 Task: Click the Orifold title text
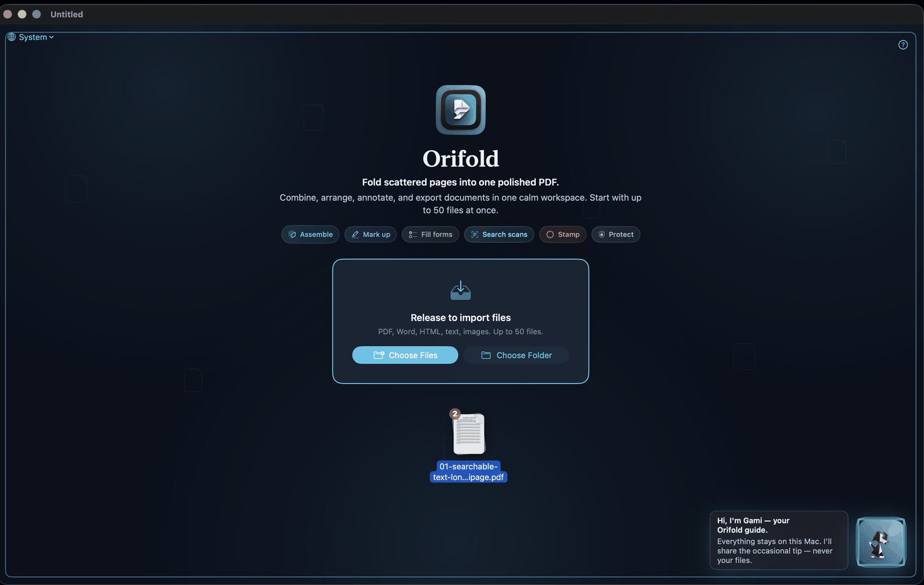461,159
